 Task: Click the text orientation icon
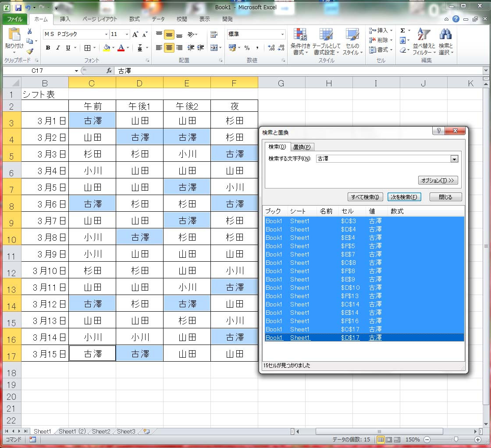click(x=191, y=35)
